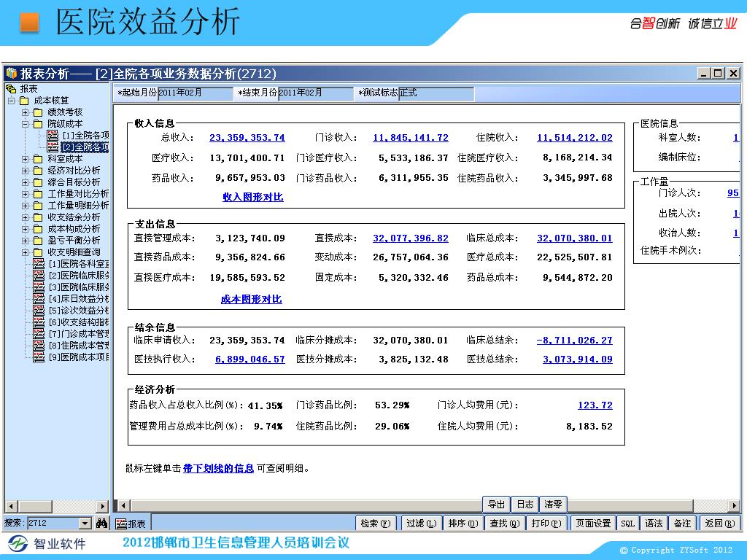
Task: Click folder icon of 盈亏平衡分析
Action: pyautogui.click(x=38, y=241)
